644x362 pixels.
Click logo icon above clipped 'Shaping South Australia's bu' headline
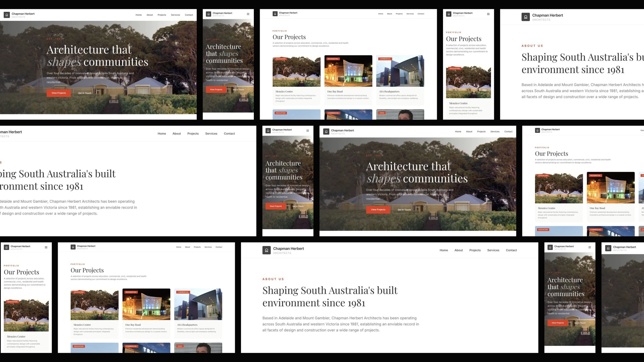[x=526, y=17]
